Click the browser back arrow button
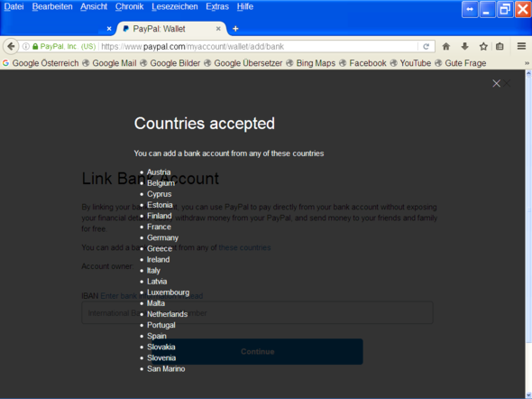Viewport: 532px width, 399px height. coord(11,46)
